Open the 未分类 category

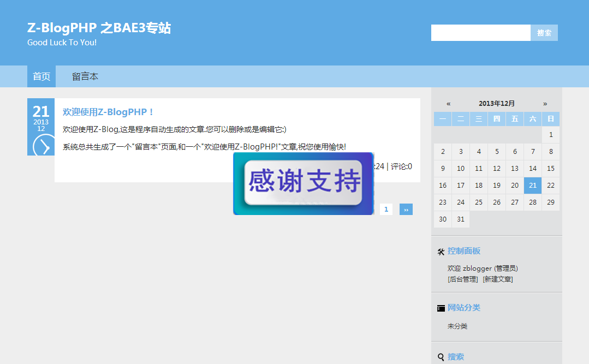(x=457, y=326)
